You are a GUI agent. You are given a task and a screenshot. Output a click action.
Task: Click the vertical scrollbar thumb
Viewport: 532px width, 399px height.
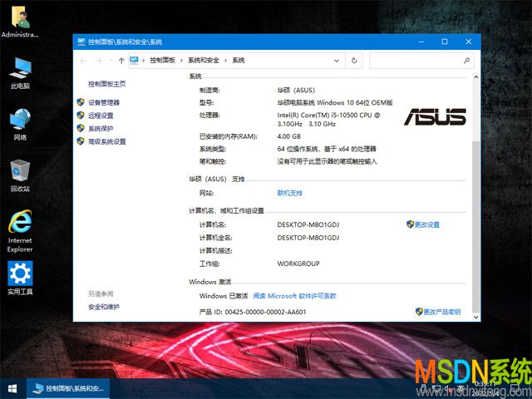[475, 226]
